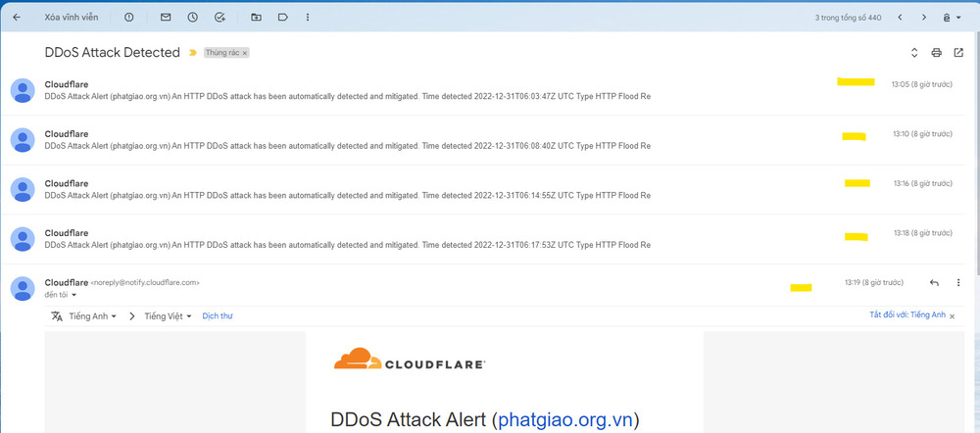The height and width of the screenshot is (433, 980).
Task: Toggle the yellow importance marker beside the subject
Action: [x=193, y=53]
